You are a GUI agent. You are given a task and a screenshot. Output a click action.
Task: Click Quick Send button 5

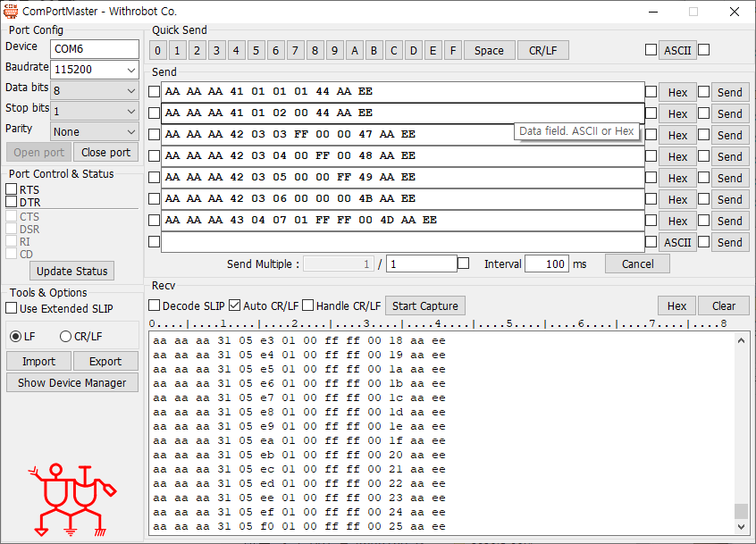point(256,51)
